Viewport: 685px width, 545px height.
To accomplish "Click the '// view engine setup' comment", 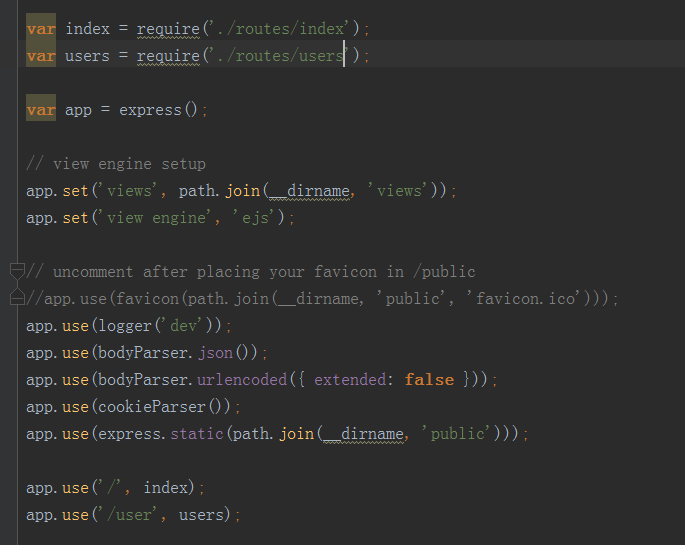I will (116, 164).
